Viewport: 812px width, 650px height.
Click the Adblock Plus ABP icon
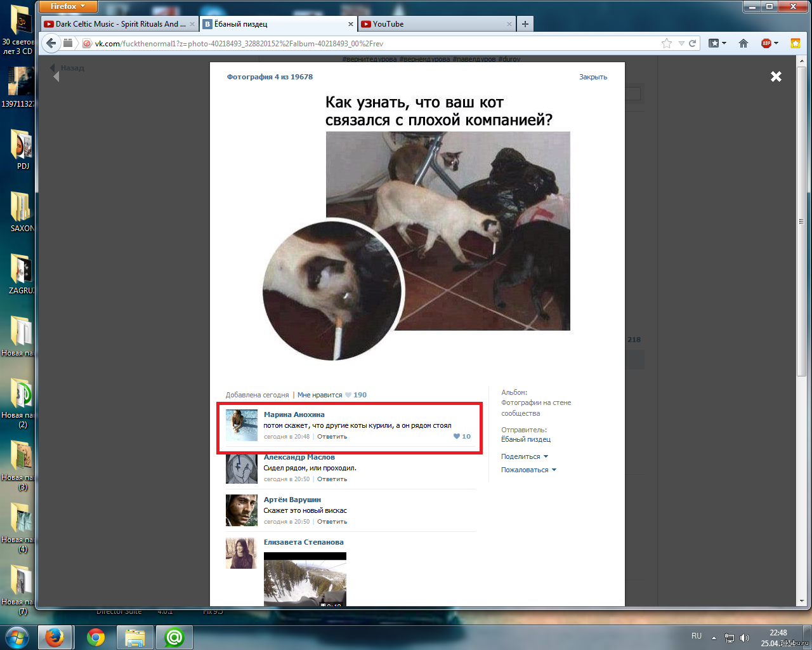[x=766, y=43]
